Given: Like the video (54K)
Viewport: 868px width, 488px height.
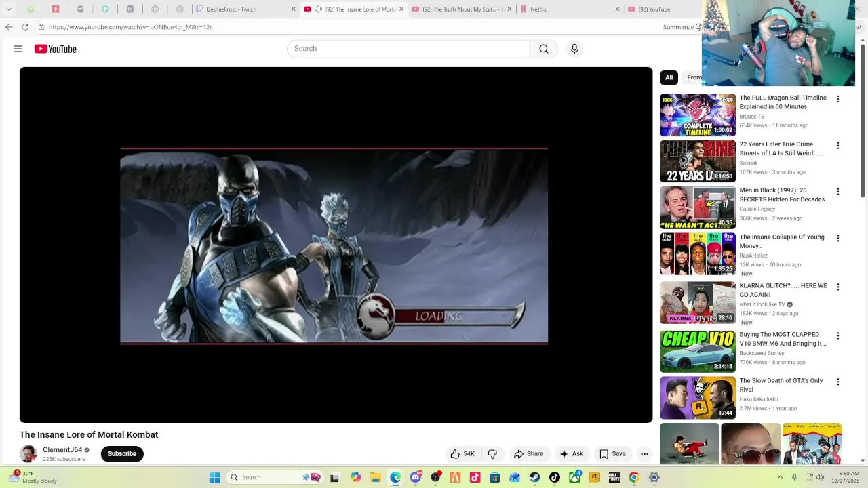Looking at the screenshot, I should [462, 454].
